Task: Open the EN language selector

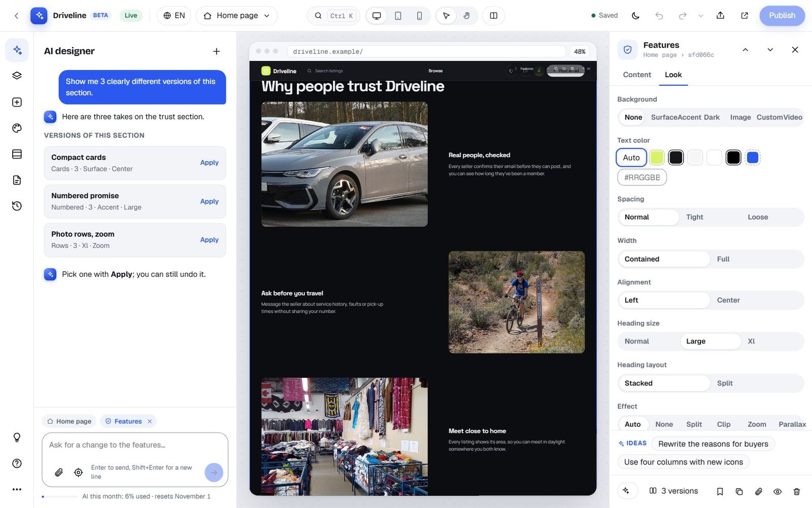Action: [174, 16]
